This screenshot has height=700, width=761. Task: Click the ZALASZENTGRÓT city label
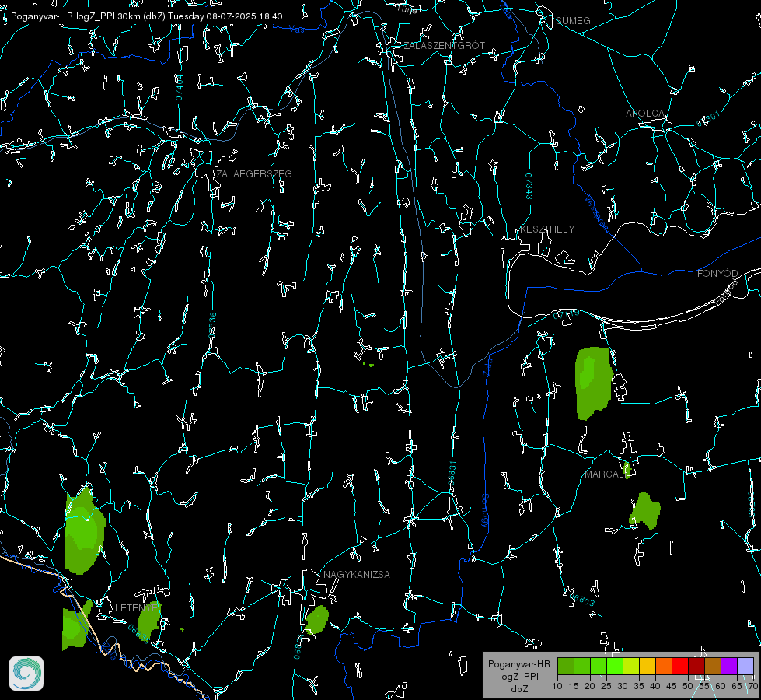(444, 46)
